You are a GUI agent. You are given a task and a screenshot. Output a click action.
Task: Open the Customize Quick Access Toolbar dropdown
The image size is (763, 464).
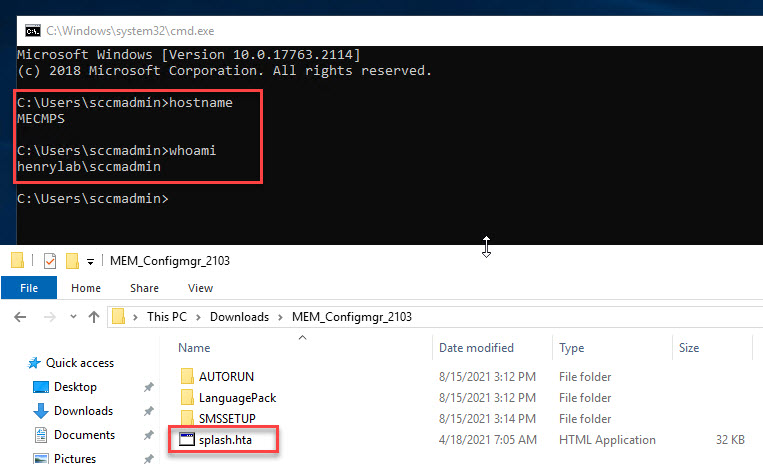[90, 262]
